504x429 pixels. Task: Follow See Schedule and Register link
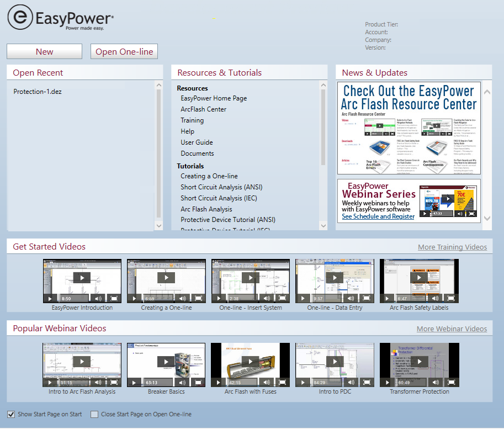pos(378,216)
